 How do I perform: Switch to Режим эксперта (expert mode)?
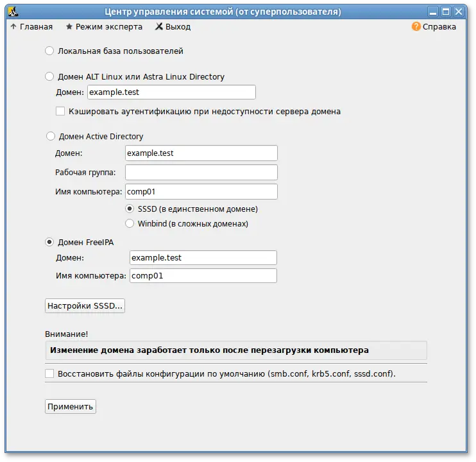tap(103, 27)
